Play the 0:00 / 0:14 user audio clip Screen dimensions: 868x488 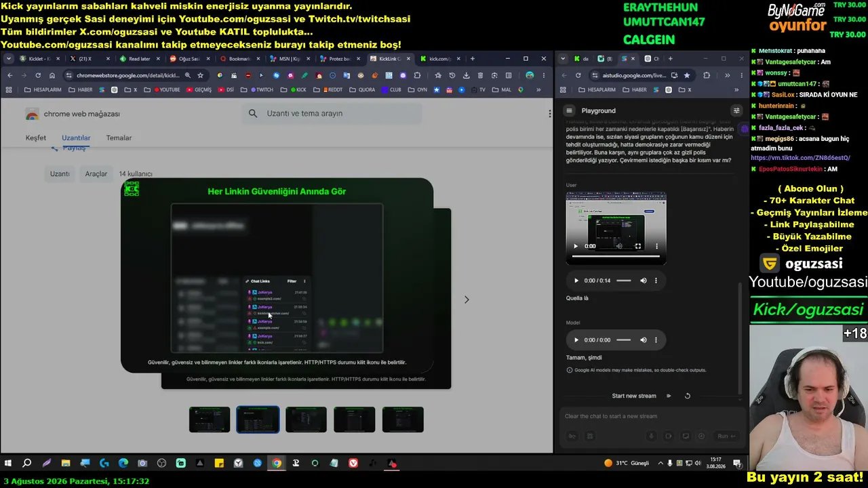(x=576, y=281)
